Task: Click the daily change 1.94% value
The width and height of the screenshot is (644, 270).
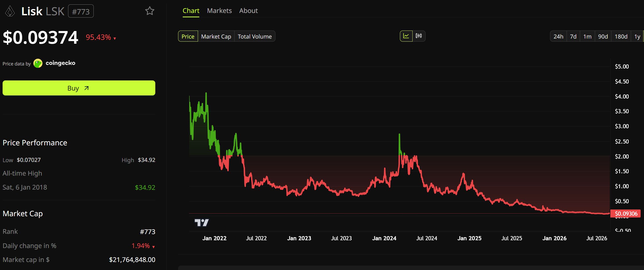Action: pos(141,246)
